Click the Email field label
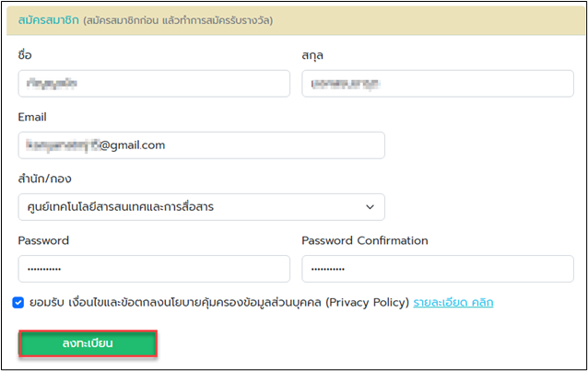The width and height of the screenshot is (588, 371). click(32, 117)
